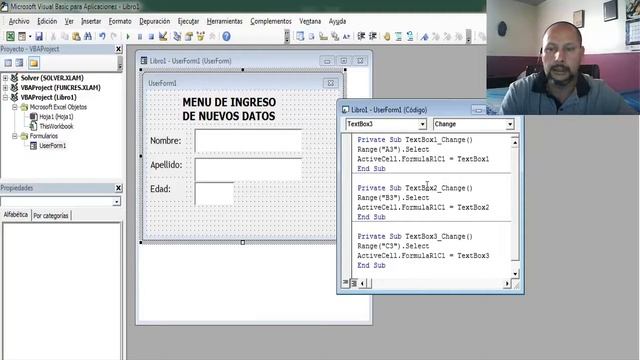Image resolution: width=640 pixels, height=360 pixels.
Task: Expand the Solver (SOLVER.XLAM) project node
Action: 5,78
